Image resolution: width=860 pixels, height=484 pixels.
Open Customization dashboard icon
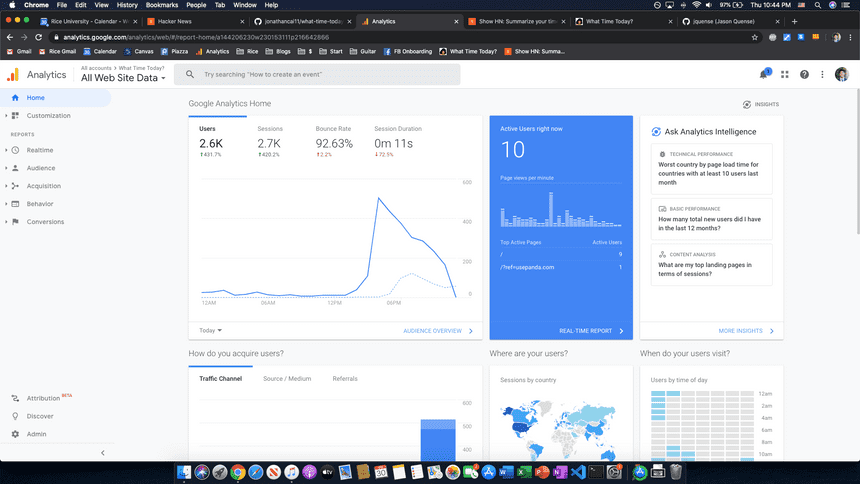click(x=15, y=116)
